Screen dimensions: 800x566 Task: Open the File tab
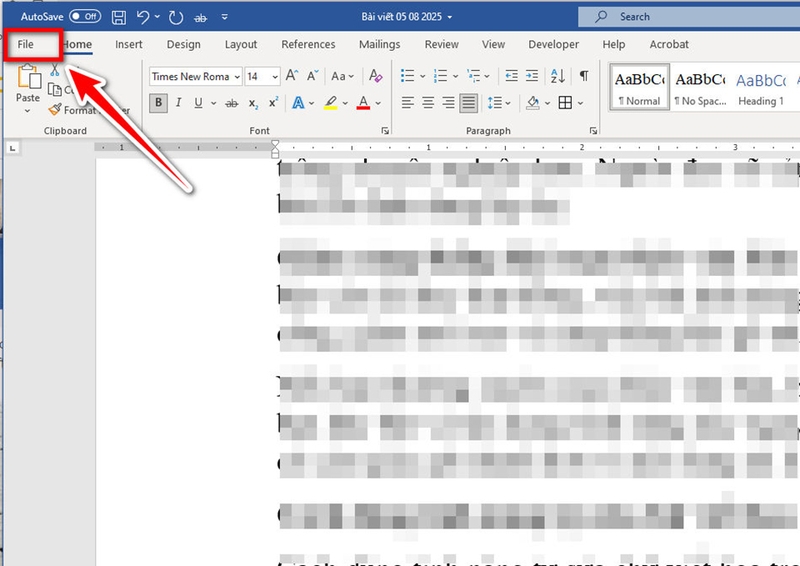tap(26, 44)
